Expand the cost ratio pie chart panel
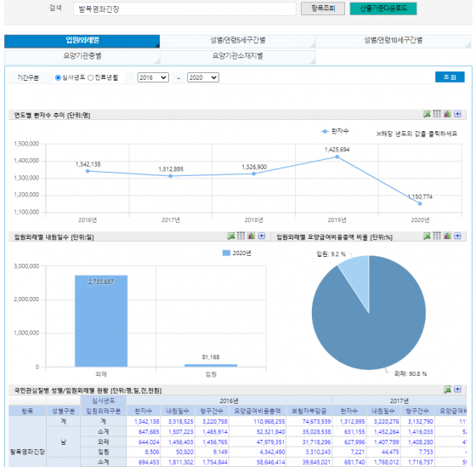The image size is (476, 467). 457,236
